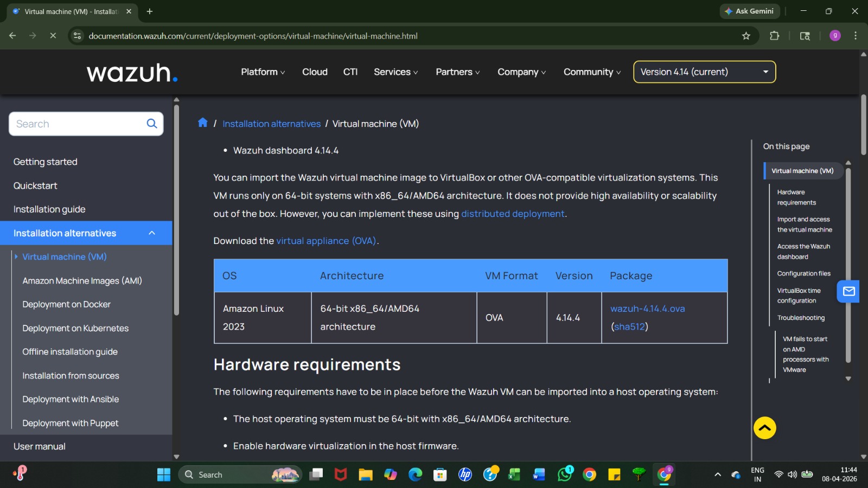Open WhatsApp from the taskbar
The width and height of the screenshot is (868, 488).
tap(564, 475)
